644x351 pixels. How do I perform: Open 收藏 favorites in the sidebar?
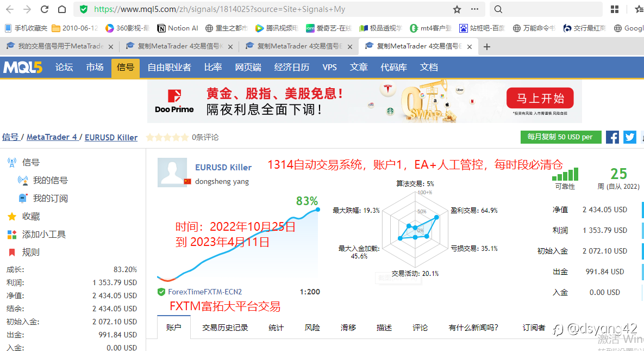[x=31, y=217]
